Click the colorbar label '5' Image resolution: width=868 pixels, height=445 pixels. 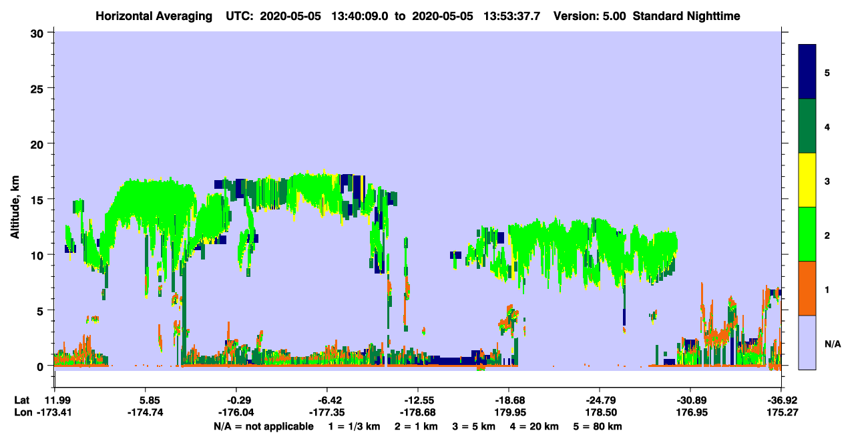tap(827, 72)
